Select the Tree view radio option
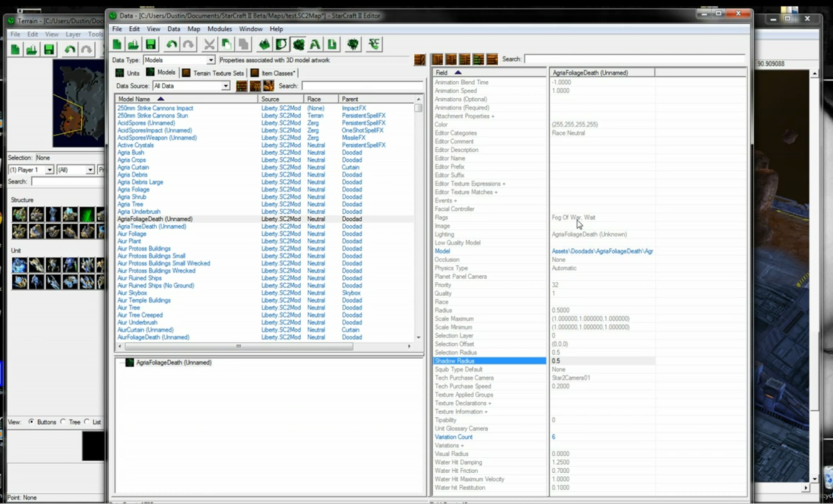Image resolution: width=833 pixels, height=504 pixels. pos(63,422)
